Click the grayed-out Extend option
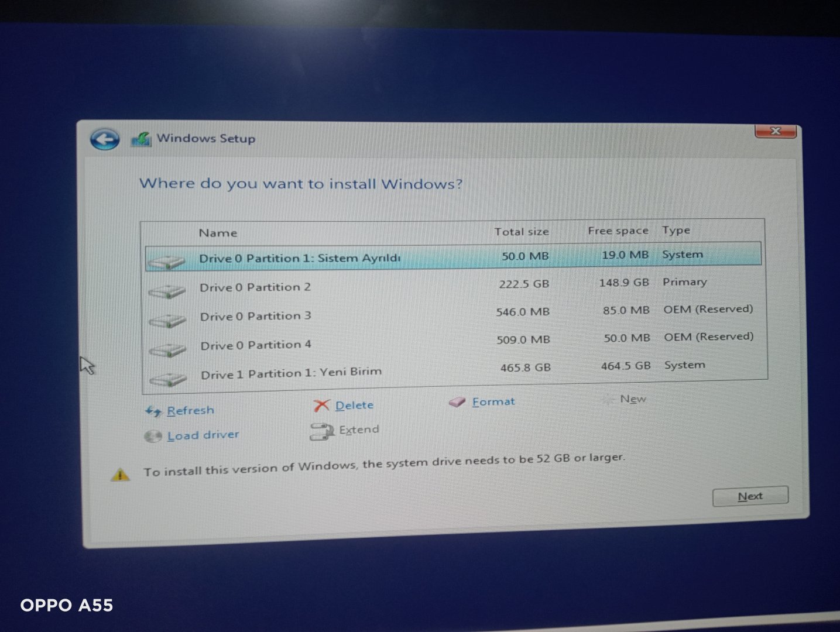This screenshot has height=632, width=840. pos(359,430)
